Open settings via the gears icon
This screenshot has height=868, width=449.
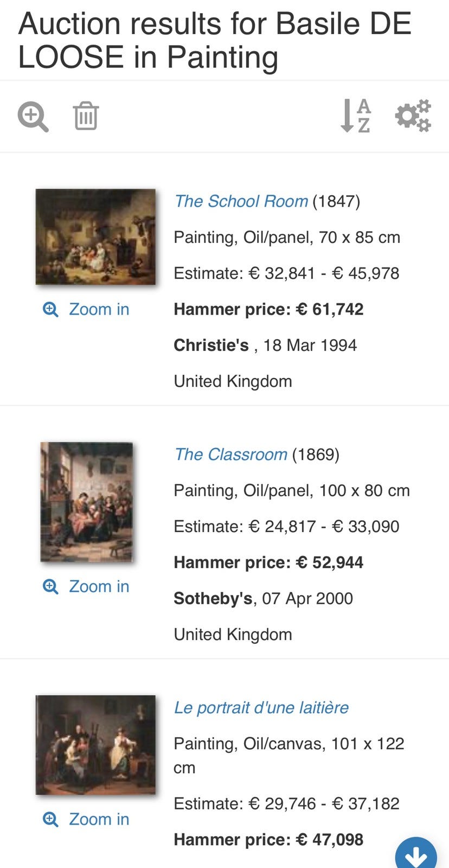coord(413,116)
